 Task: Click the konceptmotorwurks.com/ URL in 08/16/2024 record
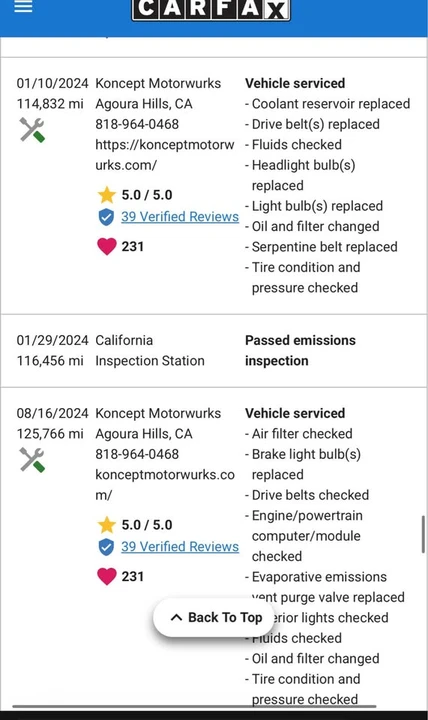pyautogui.click(x=165, y=484)
